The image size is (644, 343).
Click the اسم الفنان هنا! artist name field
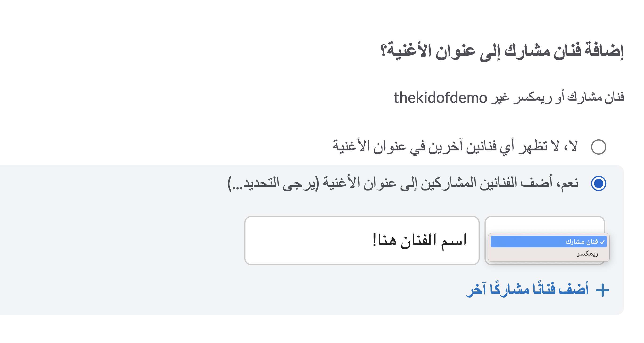tap(362, 241)
